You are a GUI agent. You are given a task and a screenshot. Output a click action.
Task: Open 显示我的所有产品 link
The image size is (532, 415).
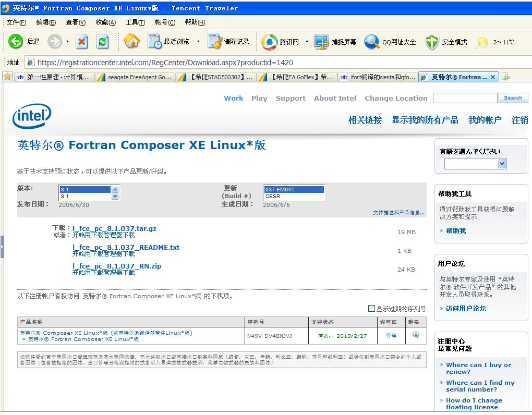click(x=425, y=120)
